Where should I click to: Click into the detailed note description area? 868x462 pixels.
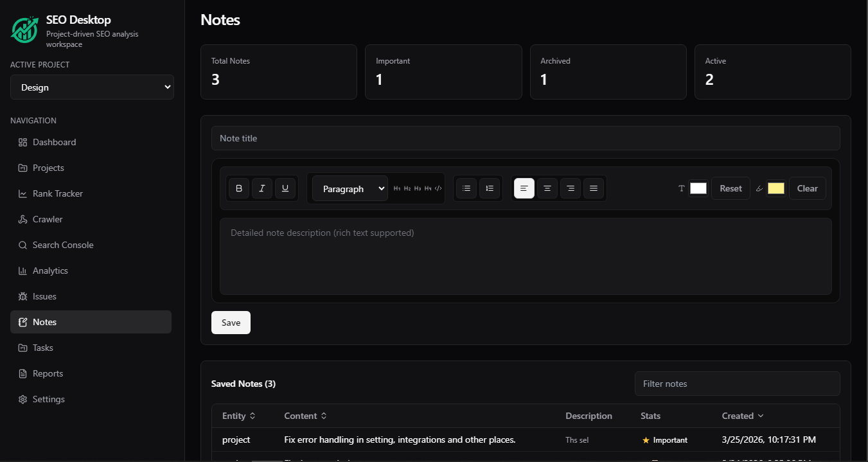526,256
